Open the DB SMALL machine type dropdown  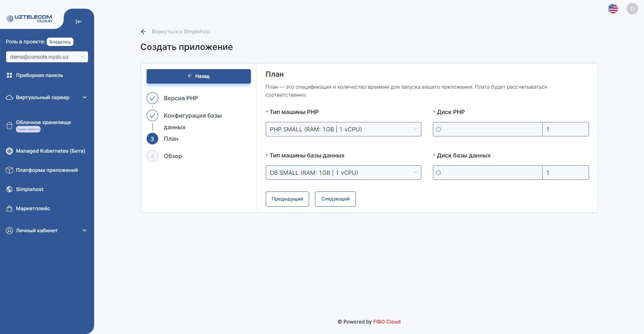(x=343, y=173)
